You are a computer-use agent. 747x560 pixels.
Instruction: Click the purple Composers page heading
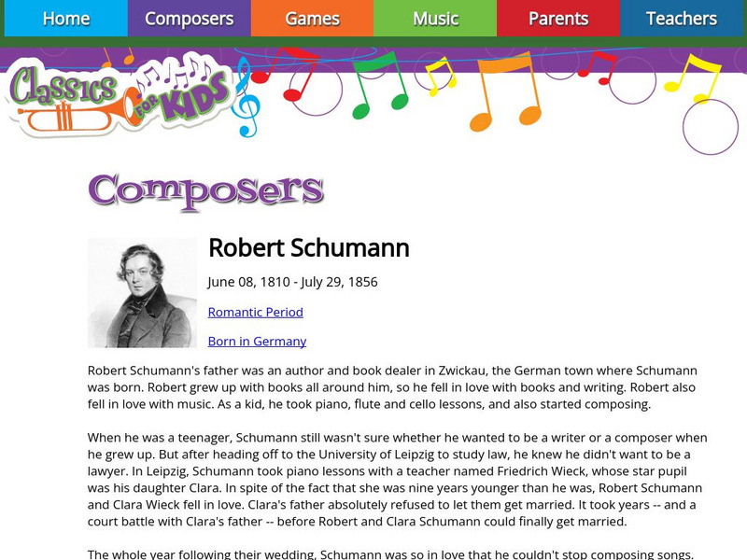[205, 189]
